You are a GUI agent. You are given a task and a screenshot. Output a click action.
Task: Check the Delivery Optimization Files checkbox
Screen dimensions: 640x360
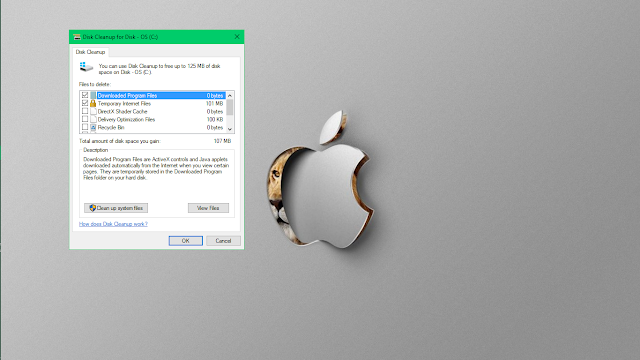pos(85,119)
